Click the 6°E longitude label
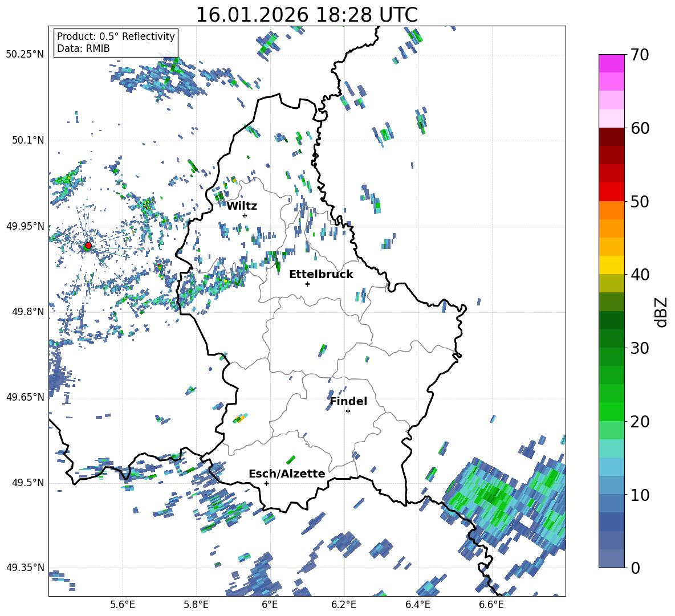 270,605
